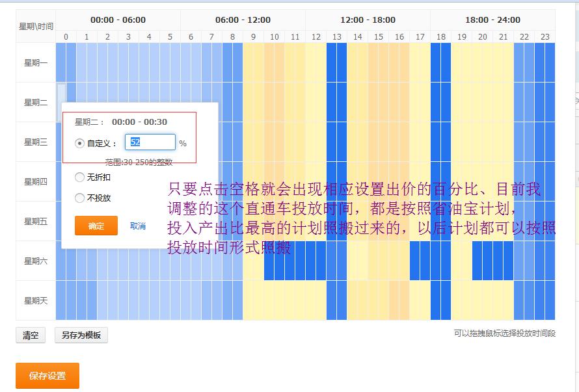The image size is (579, 392).
Task: Click hour 23 column header
Action: click(545, 36)
